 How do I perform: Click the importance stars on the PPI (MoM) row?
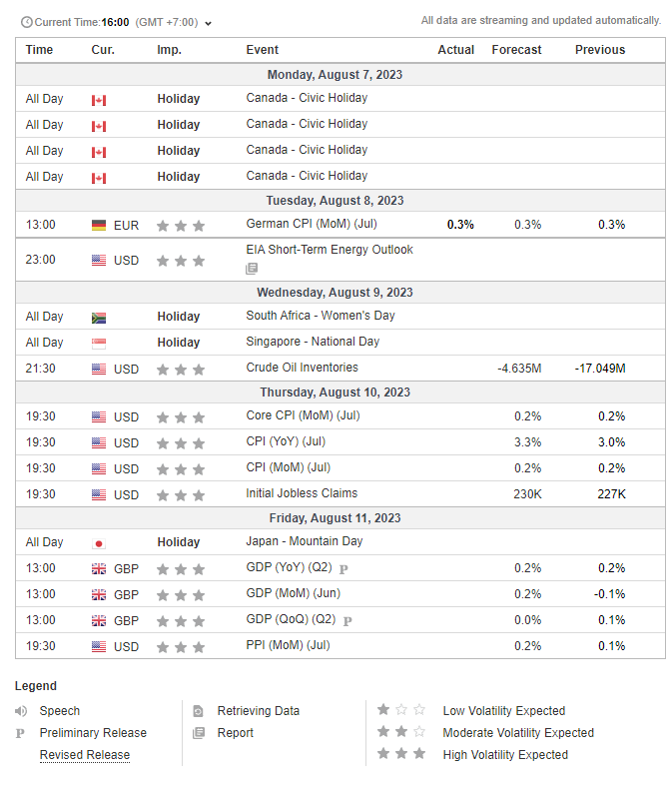(x=181, y=647)
